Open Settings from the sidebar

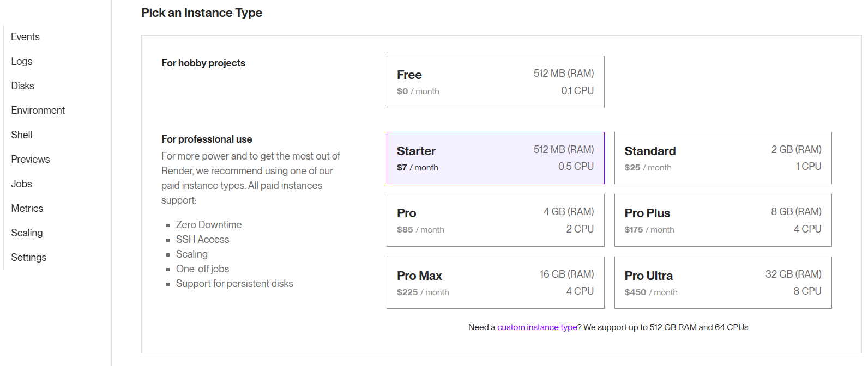[x=29, y=258]
